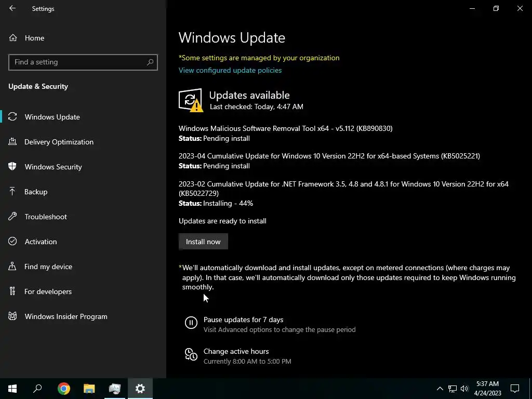This screenshot has height=399, width=532.
Task: Click the Windows Insider Program cat icon
Action: [12, 316]
